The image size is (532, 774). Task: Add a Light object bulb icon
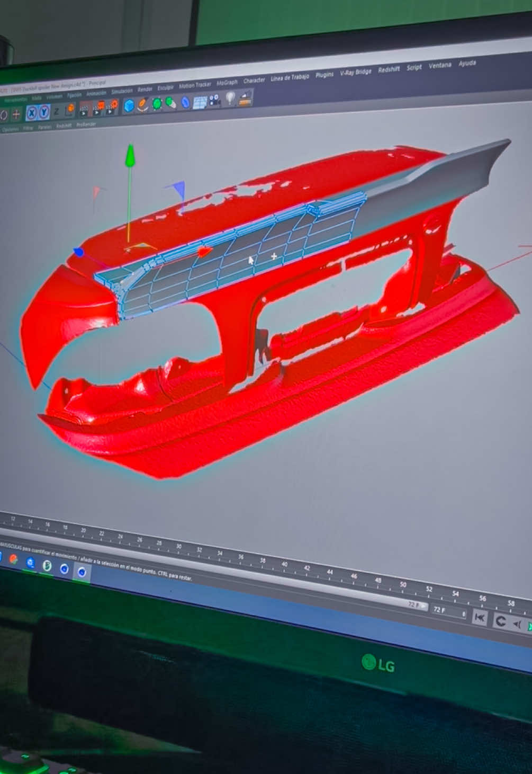[x=230, y=97]
